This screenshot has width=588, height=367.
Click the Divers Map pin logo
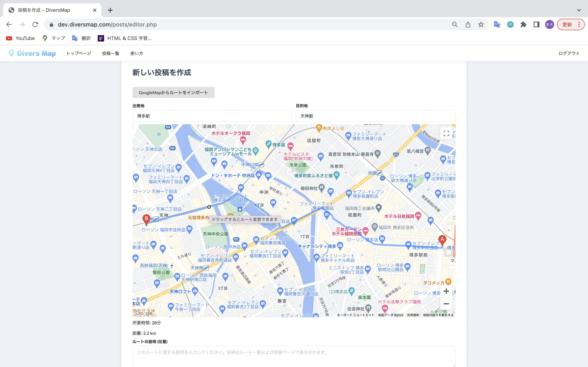[11, 53]
